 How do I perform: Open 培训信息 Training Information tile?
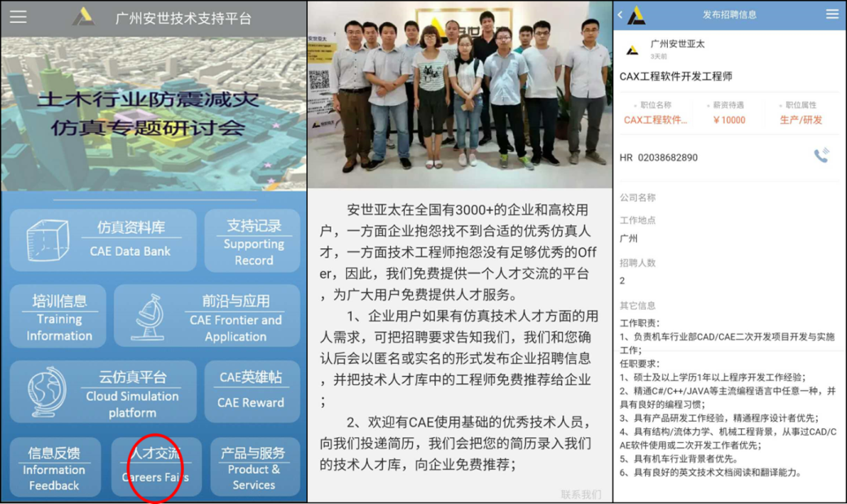tap(58, 316)
